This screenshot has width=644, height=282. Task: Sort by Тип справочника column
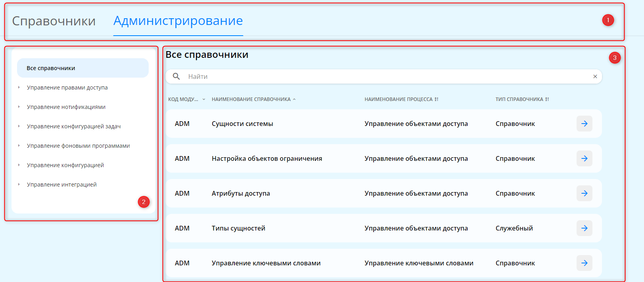point(522,99)
